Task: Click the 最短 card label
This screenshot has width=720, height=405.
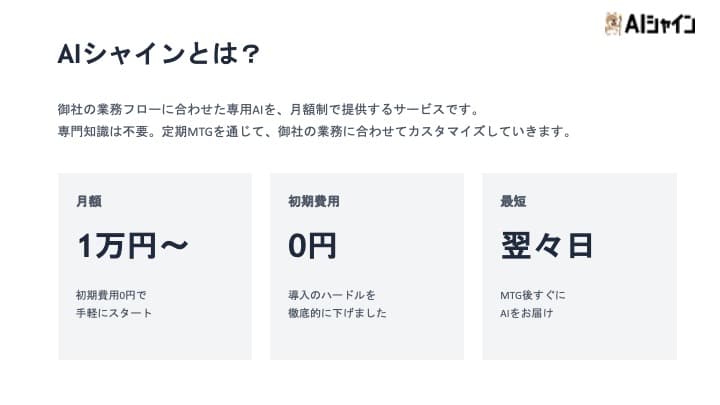Action: click(513, 201)
